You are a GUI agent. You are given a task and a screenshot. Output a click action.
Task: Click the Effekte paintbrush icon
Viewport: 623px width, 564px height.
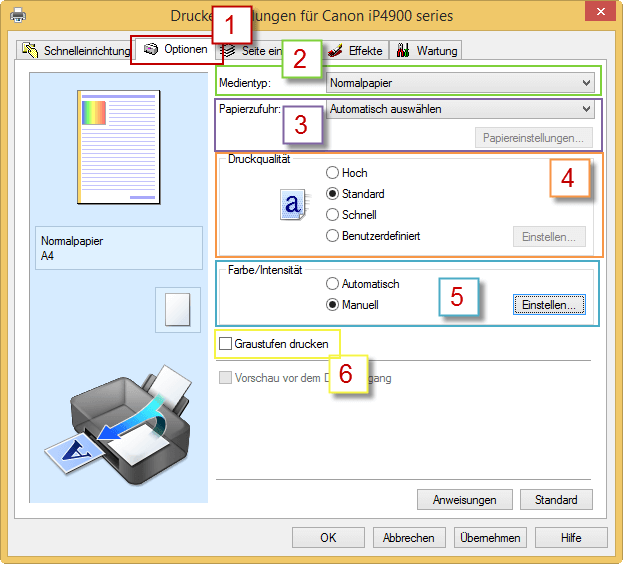pyautogui.click(x=335, y=50)
